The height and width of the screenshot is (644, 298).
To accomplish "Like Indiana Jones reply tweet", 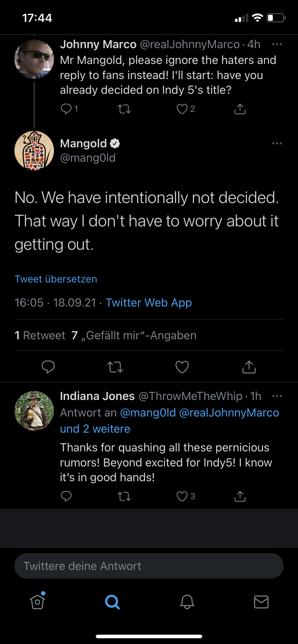I will (182, 496).
